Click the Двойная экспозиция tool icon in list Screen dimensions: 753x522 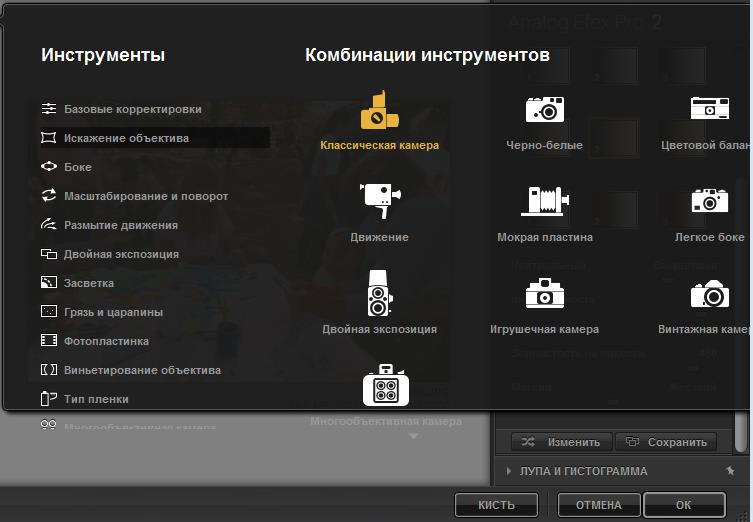(49, 254)
